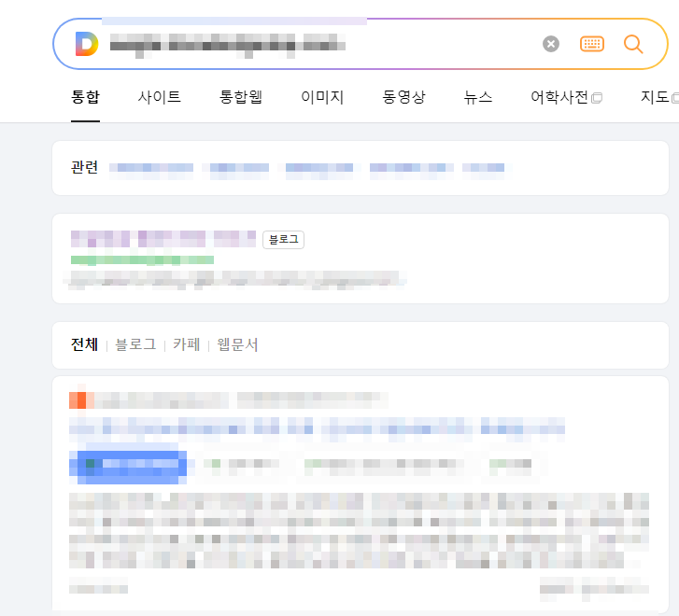Open the 통합웹 tab
Screen dimensions: 679x616
[241, 97]
